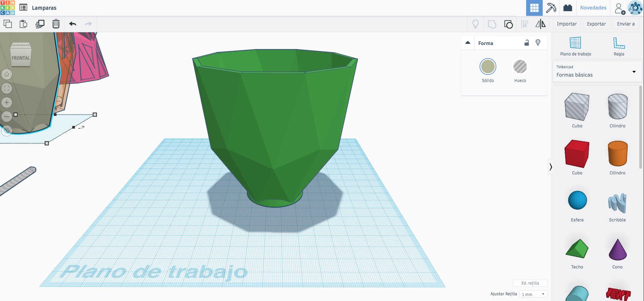Click the Align tool icon

coord(525,24)
